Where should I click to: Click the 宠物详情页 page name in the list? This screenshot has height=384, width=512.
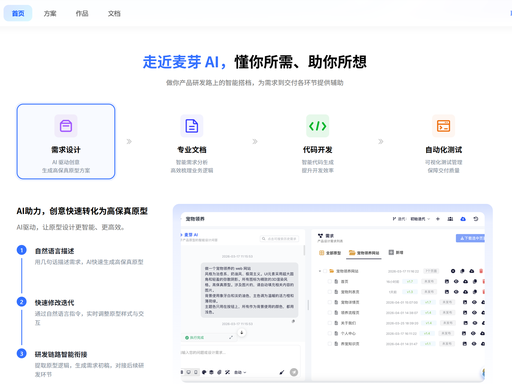click(x=350, y=302)
